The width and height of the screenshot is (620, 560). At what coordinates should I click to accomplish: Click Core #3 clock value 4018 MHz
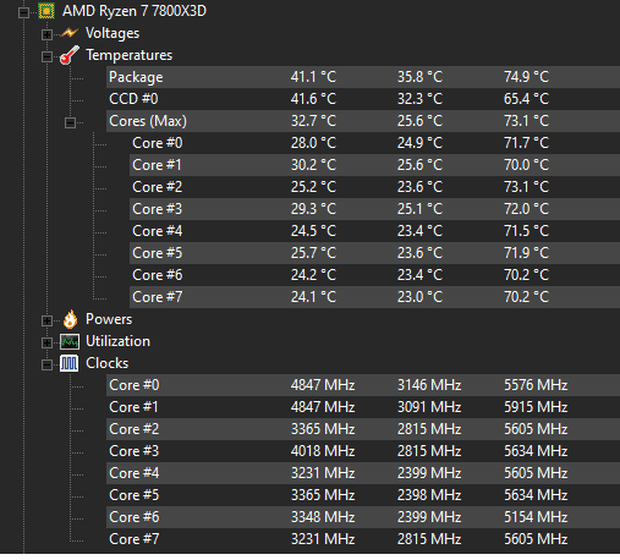tap(323, 451)
